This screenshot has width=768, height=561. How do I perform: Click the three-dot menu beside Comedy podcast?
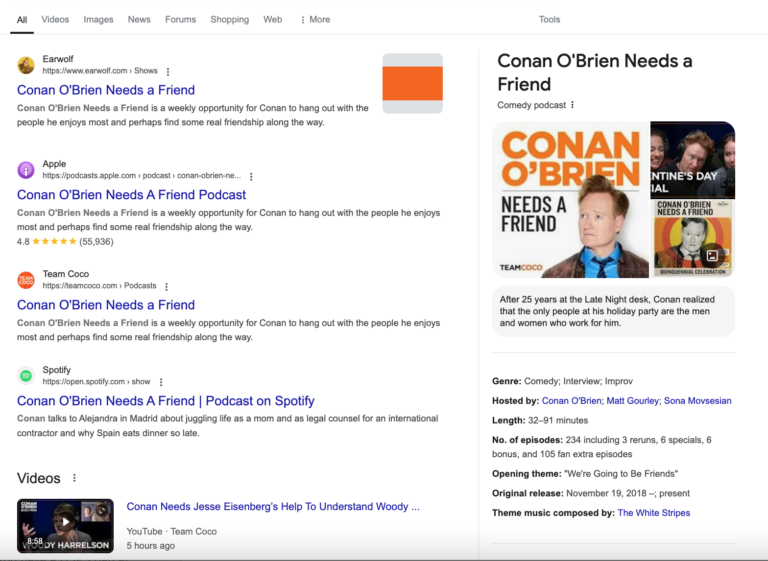click(x=573, y=105)
